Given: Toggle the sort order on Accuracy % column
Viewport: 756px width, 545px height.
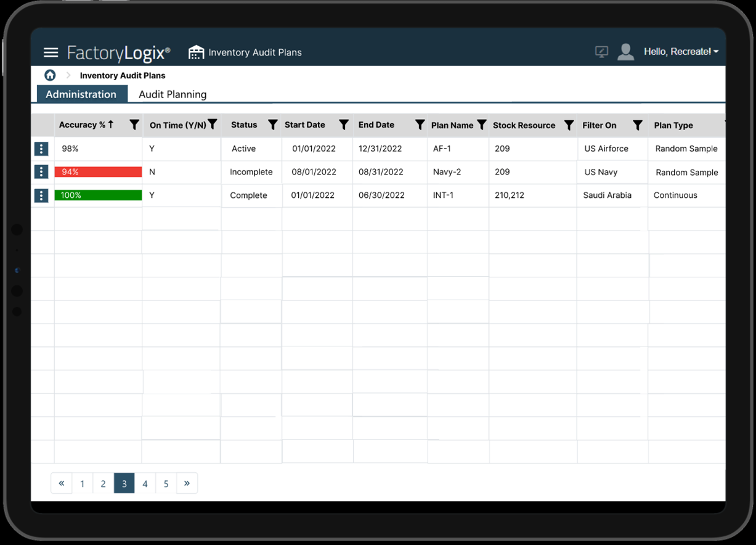Looking at the screenshot, I should (112, 125).
